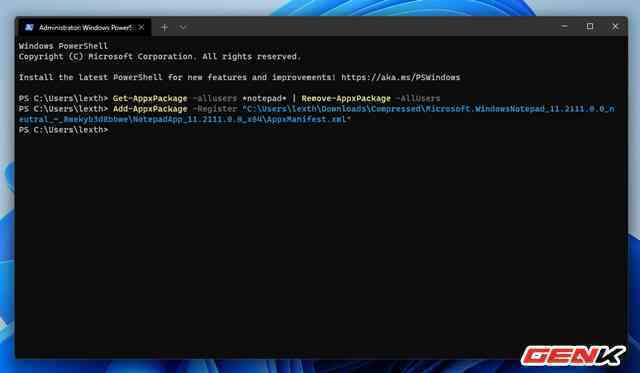Click the PowerShell icon in the tab
The width and height of the screenshot is (640, 373).
point(29,27)
